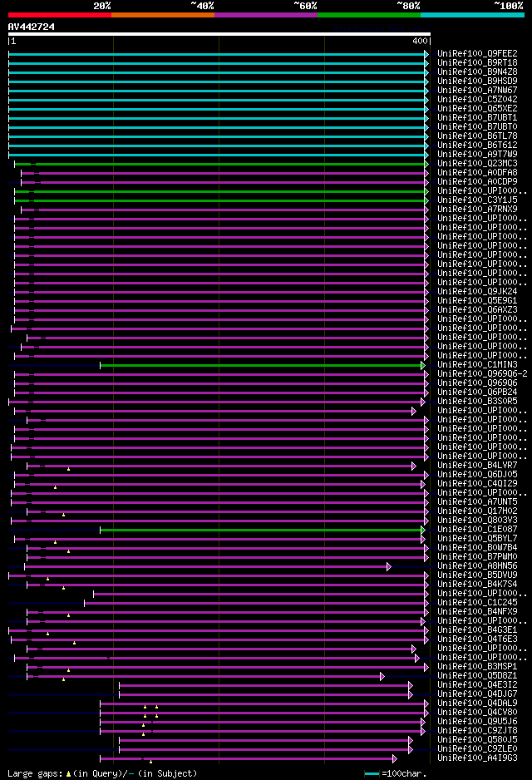This screenshot has width=532, height=780.
Task: Select the query name AV442724
Action: (32, 27)
